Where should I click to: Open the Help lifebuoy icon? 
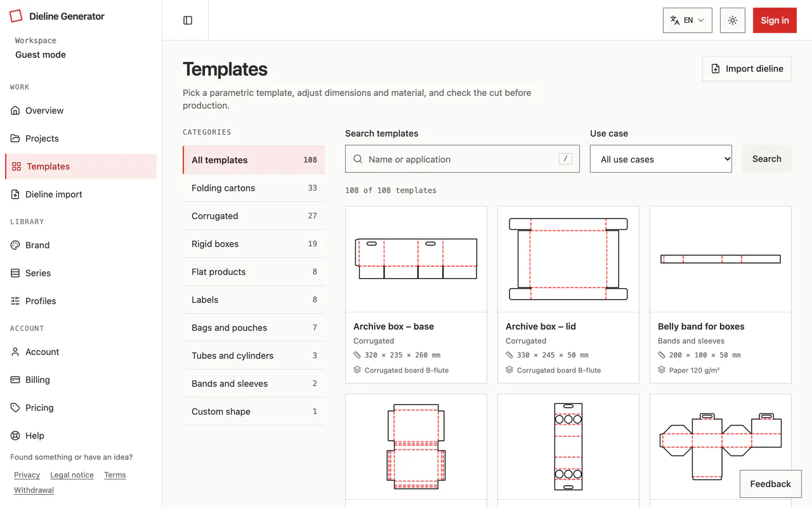[x=15, y=436]
